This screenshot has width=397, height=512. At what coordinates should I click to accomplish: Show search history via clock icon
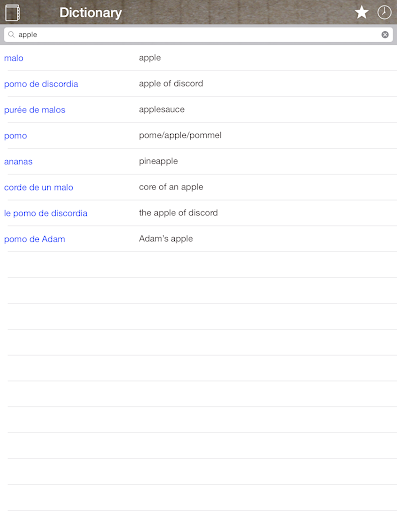click(384, 13)
